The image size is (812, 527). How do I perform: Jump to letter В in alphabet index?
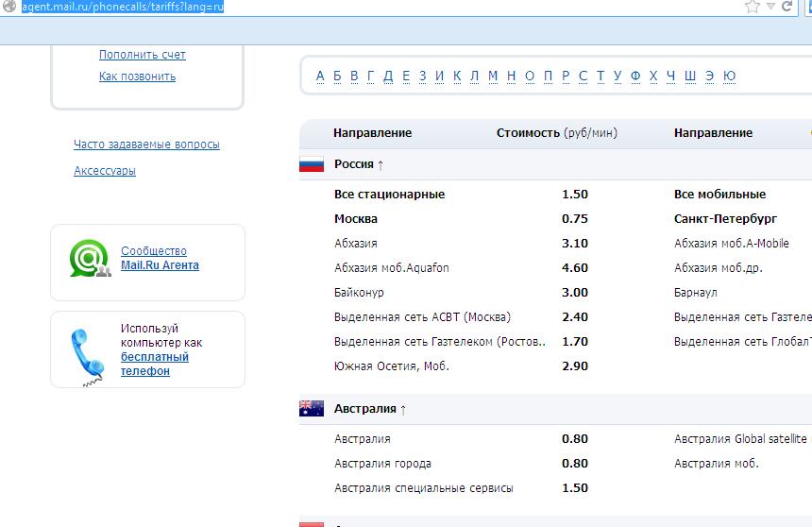(354, 76)
